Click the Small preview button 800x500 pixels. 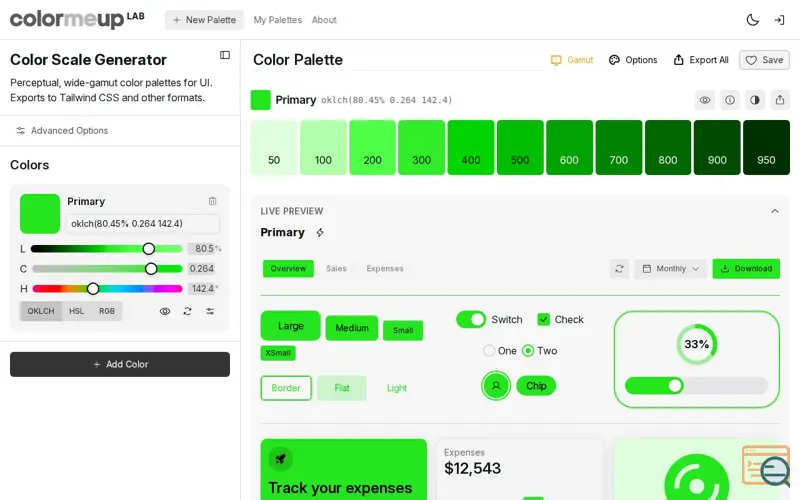[x=403, y=330]
